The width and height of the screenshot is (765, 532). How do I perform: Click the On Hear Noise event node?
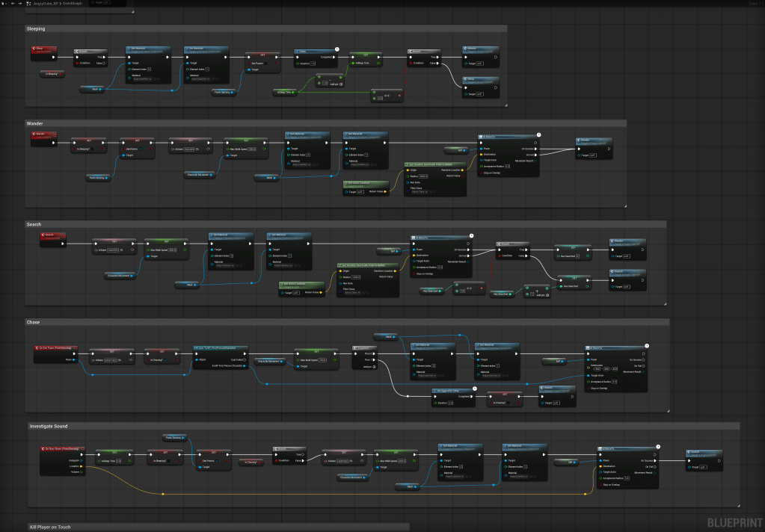63,449
